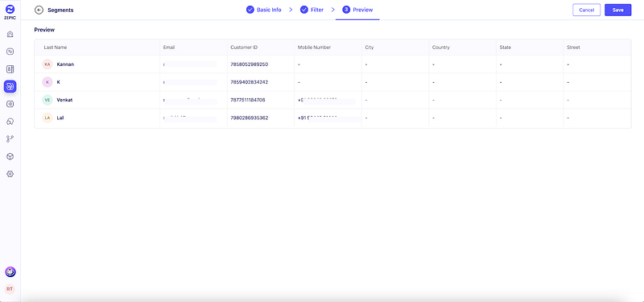Click the Email column header
644x302 pixels.
click(x=169, y=48)
